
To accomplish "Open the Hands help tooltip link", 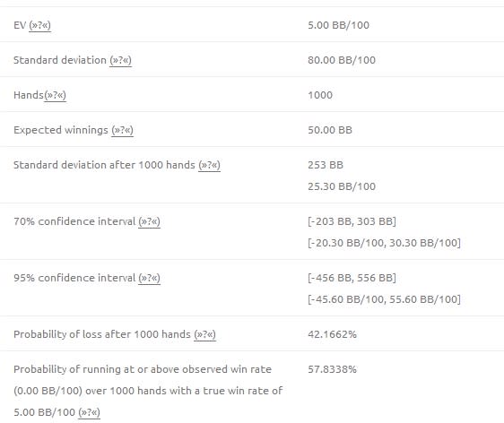I will pos(56,95).
